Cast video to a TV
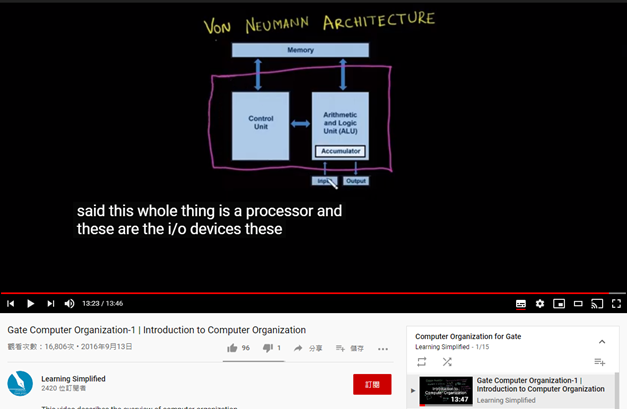This screenshot has width=627, height=409. click(597, 304)
